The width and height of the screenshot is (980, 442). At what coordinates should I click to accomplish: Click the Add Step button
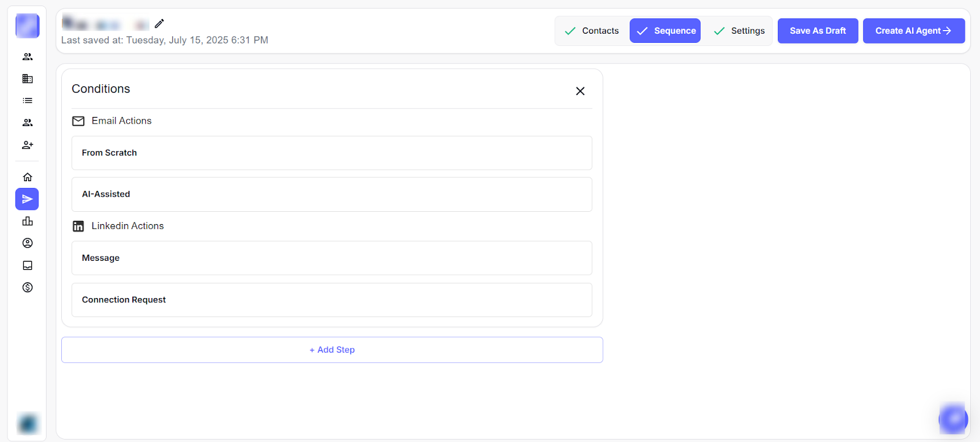tap(332, 350)
